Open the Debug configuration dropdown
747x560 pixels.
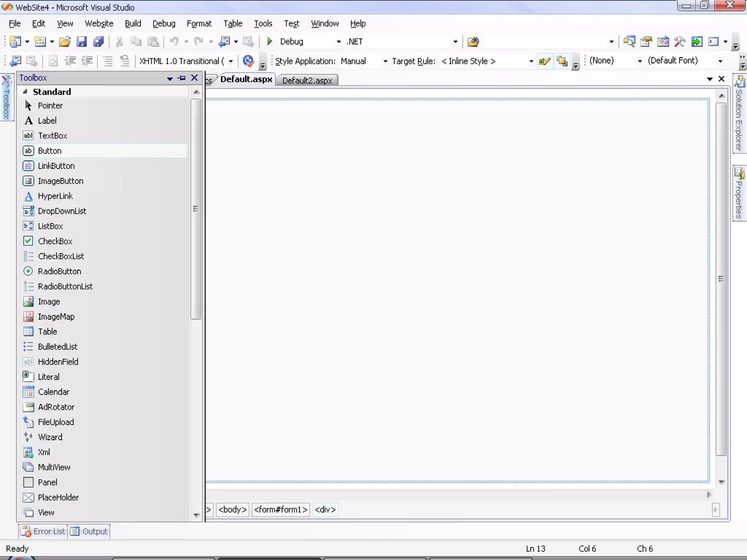[x=338, y=42]
